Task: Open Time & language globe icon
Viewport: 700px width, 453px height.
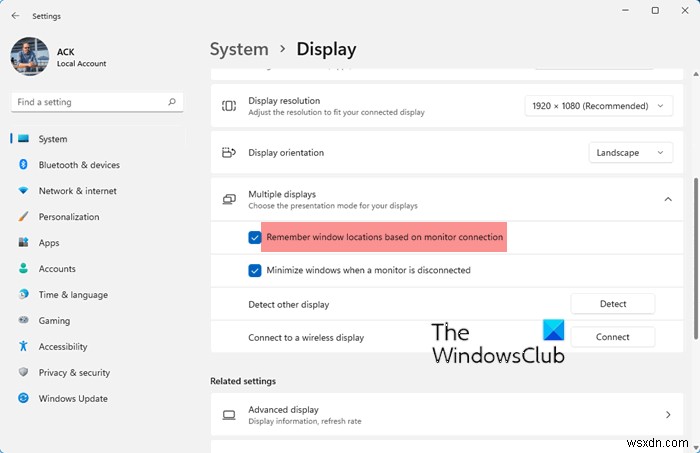Action: [23, 294]
